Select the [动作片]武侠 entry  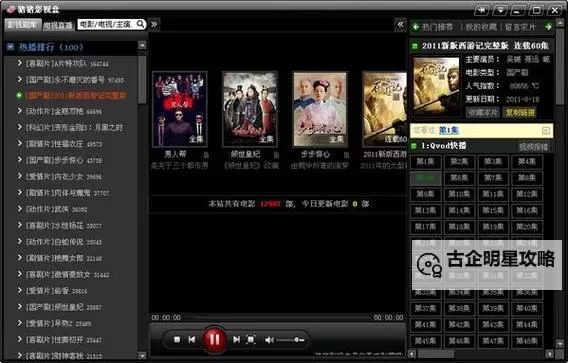pos(57,209)
